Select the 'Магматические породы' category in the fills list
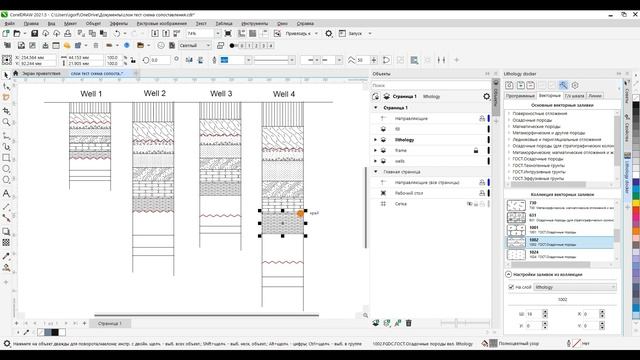The width and height of the screenshot is (640, 360). pyautogui.click(x=536, y=127)
